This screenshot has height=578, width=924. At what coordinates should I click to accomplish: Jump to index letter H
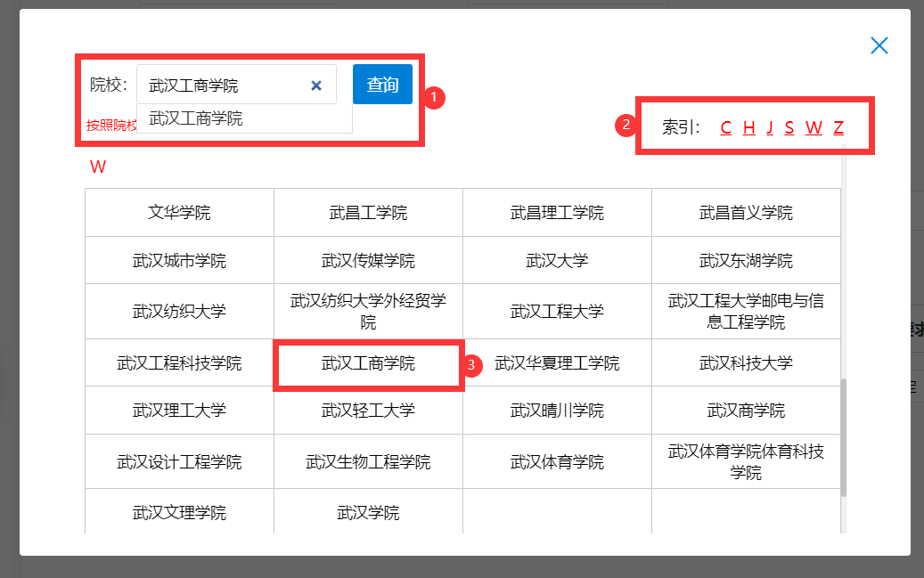748,127
